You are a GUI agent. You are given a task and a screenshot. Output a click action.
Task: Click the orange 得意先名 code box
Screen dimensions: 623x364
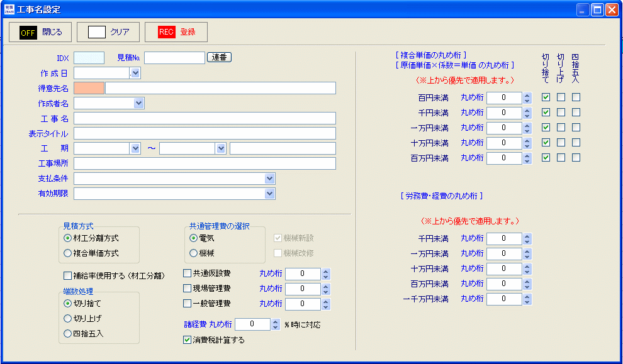click(88, 88)
